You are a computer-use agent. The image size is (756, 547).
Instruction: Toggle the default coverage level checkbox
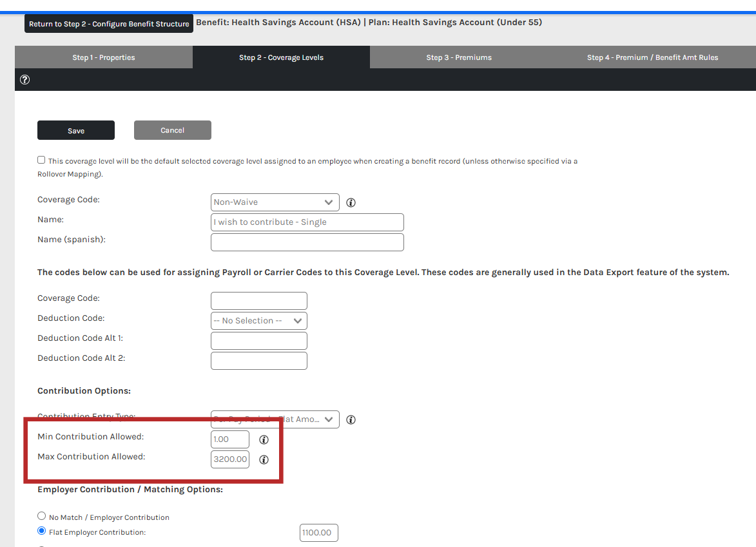(41, 160)
